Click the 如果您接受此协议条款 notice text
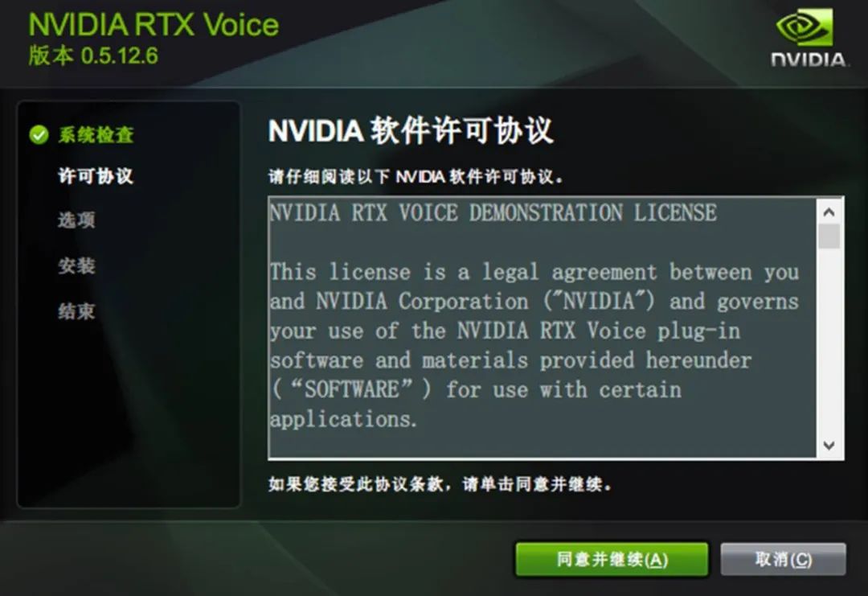The width and height of the screenshot is (868, 596). [x=440, y=484]
